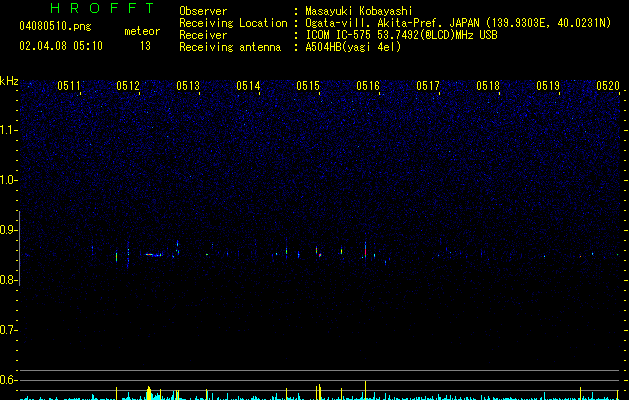The width and height of the screenshot is (629, 400).
Task: Click antenna value A504HB(yagi 4el)
Action: tap(353, 47)
